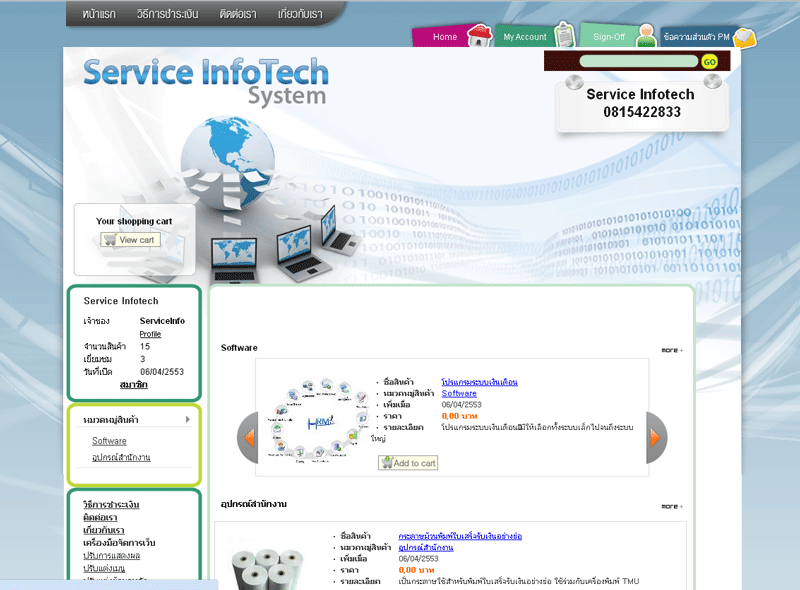Click the yellow GO search button

tap(709, 62)
